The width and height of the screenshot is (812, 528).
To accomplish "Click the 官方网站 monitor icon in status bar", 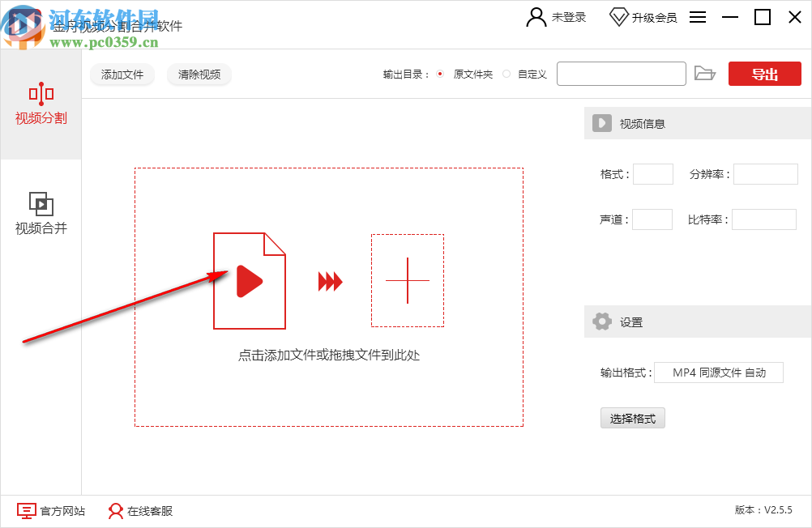I will (x=26, y=511).
